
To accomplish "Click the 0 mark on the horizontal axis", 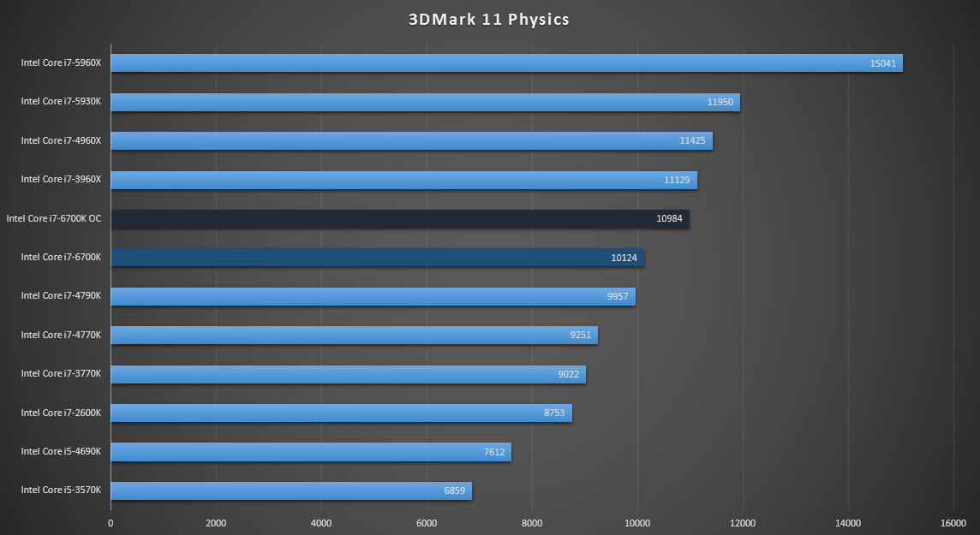I will point(110,522).
